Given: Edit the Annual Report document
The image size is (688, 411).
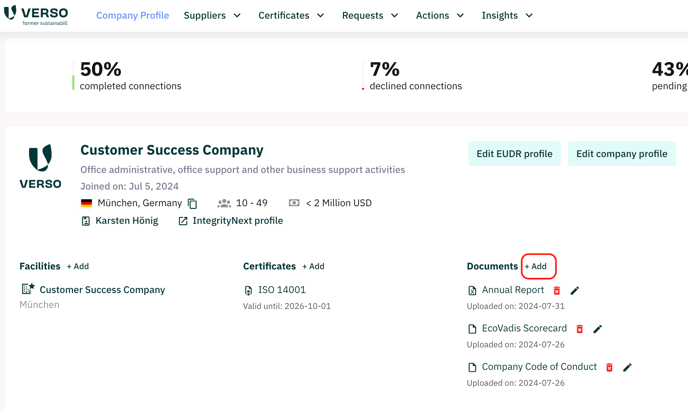Looking at the screenshot, I should pos(575,290).
